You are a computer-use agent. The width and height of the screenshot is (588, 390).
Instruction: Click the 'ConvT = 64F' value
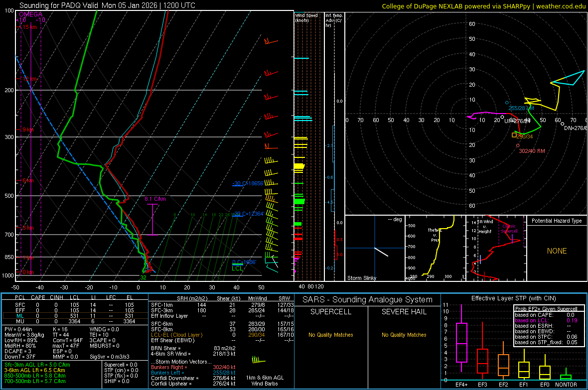[x=67, y=340]
